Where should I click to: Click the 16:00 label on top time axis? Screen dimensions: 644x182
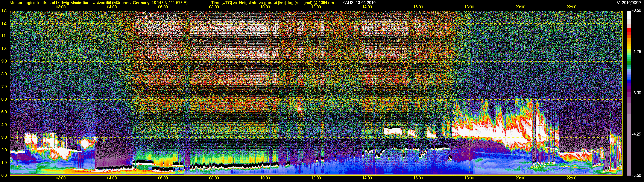(418, 7)
